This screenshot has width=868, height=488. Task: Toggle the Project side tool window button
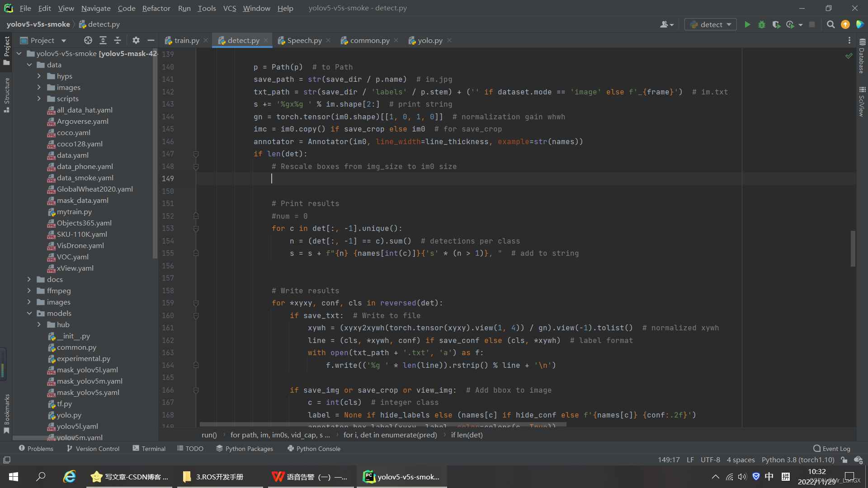pyautogui.click(x=6, y=51)
